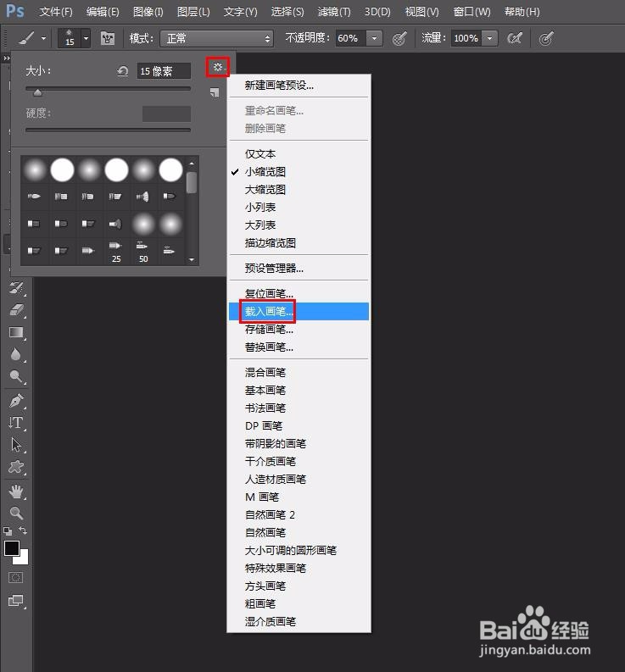Viewport: 625px width, 672px height.
Task: Click the 15 像素 size field
Action: click(164, 71)
